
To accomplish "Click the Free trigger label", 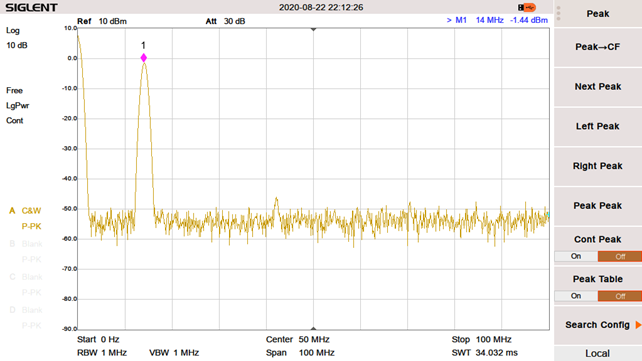I will [x=14, y=90].
